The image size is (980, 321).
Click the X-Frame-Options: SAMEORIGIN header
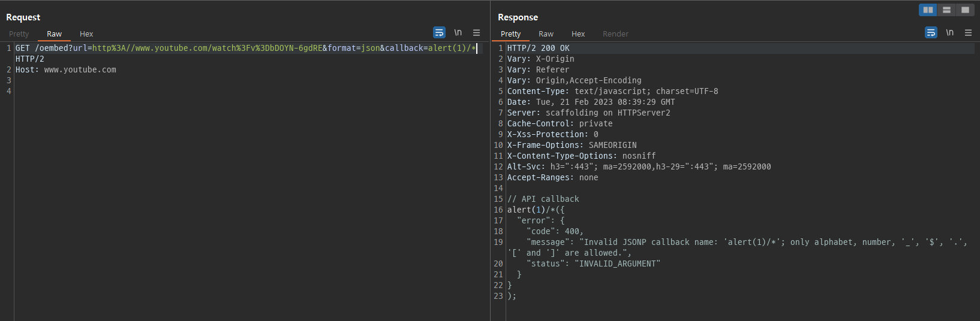pyautogui.click(x=572, y=146)
